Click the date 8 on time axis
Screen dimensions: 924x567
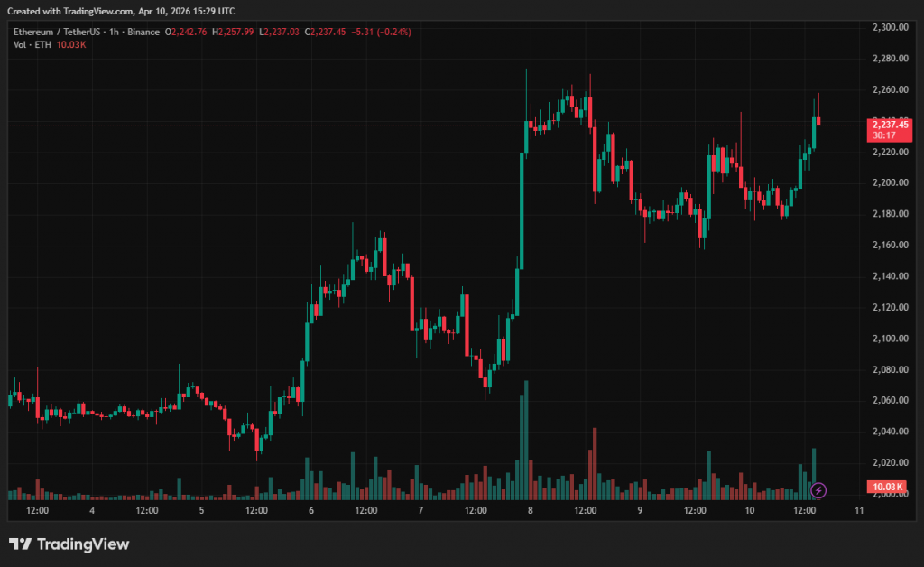tap(530, 511)
